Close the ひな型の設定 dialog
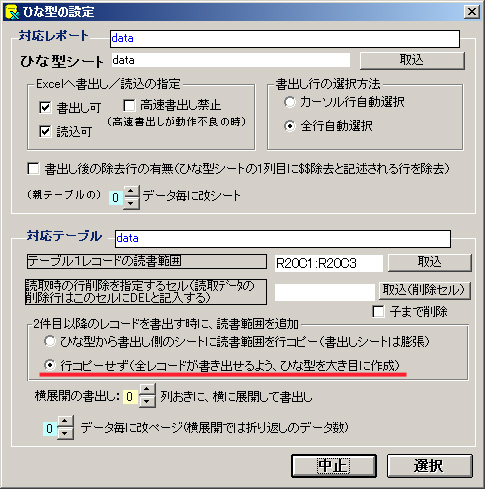Screen dimensions: 485x489 click(471, 12)
